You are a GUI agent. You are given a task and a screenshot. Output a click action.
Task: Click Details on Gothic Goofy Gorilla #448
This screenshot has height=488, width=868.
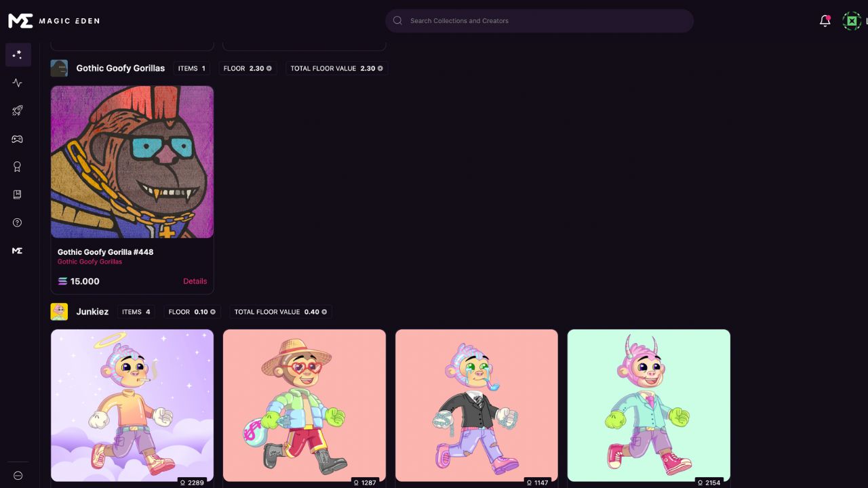195,281
